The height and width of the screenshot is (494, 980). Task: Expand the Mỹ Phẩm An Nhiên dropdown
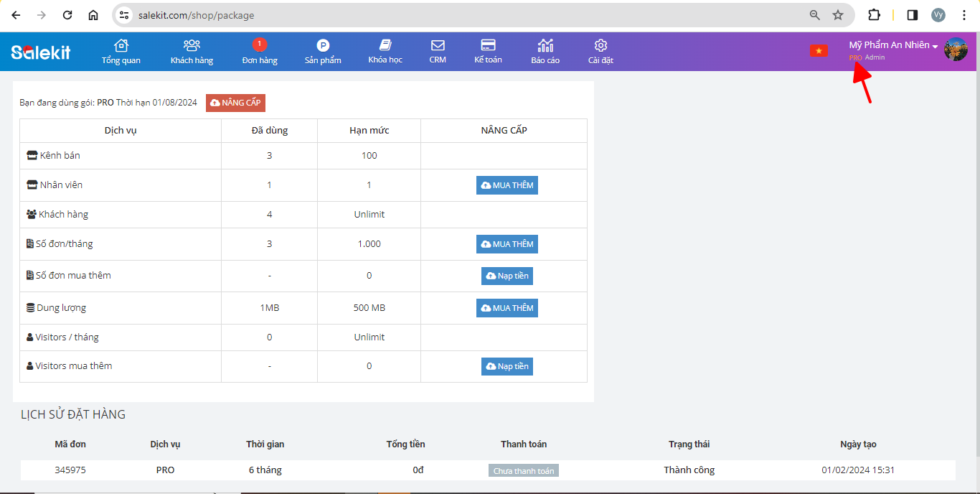(893, 45)
